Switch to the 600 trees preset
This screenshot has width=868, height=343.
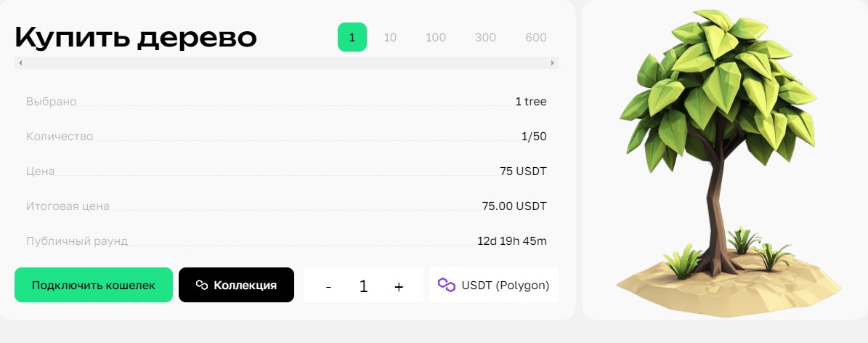pos(536,37)
